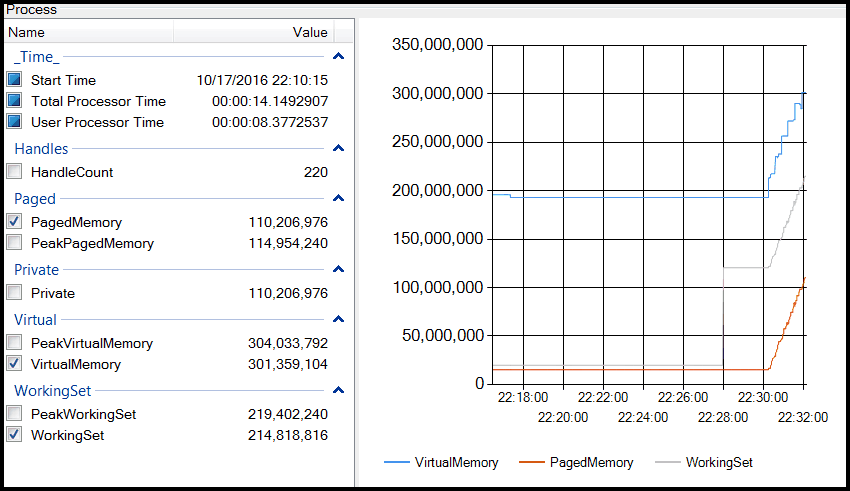This screenshot has width=850, height=491.
Task: Enable the HandleCount checkbox
Action: tap(14, 172)
